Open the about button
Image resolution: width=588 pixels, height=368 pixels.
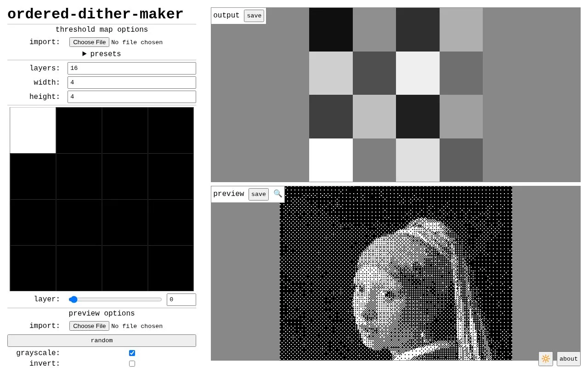point(569,359)
